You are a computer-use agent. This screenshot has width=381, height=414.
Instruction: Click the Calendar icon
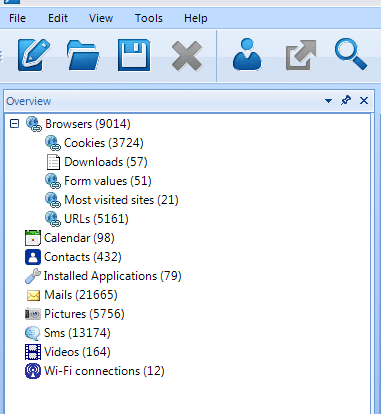pyautogui.click(x=33, y=238)
